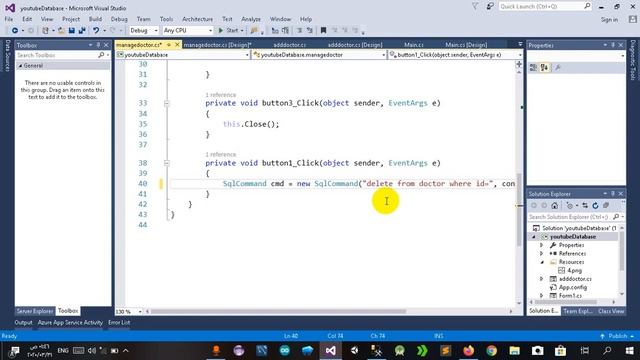Open Firefox from the taskbar
The image size is (640, 360).
point(469,351)
